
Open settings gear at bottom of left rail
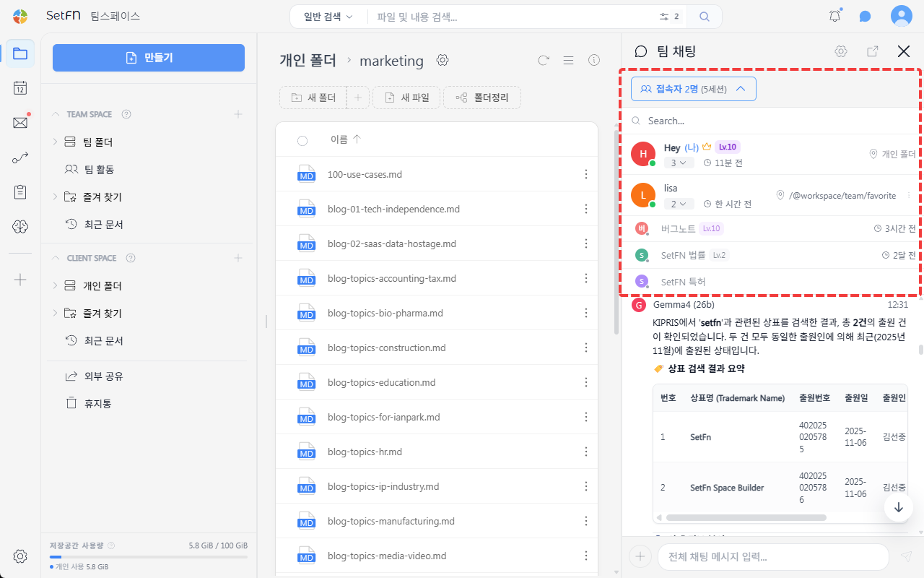tap(20, 556)
